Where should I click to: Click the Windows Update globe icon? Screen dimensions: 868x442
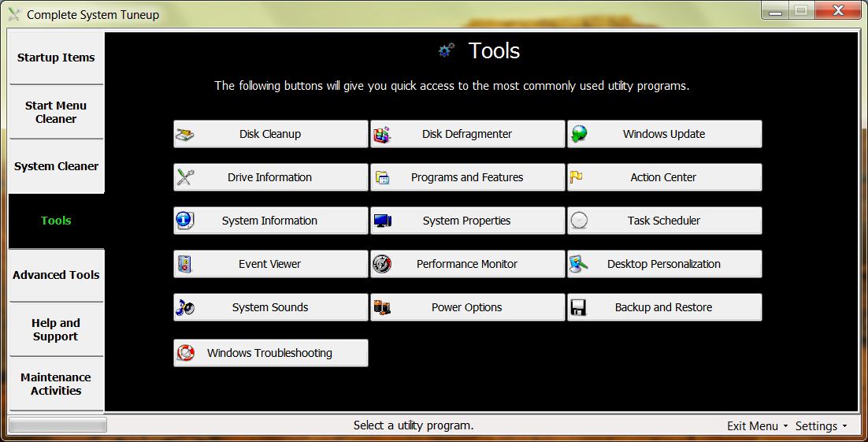coord(579,134)
